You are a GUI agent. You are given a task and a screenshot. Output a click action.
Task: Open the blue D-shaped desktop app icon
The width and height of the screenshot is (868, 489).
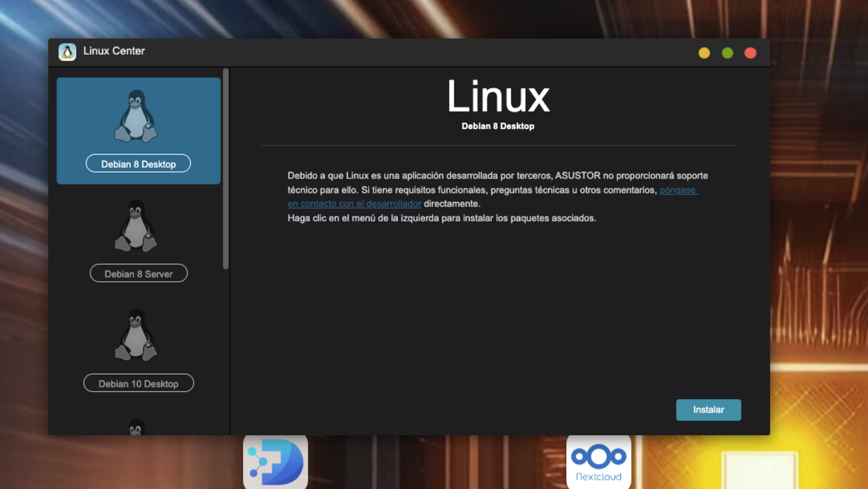(275, 461)
